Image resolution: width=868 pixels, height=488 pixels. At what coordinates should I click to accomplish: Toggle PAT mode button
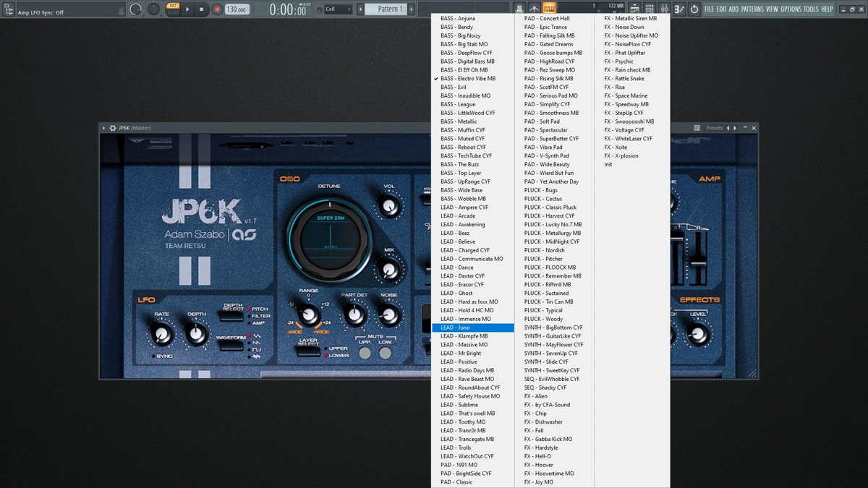(174, 6)
